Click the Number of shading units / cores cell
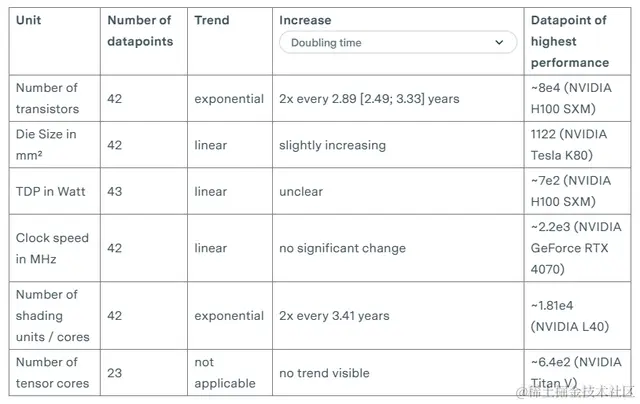 [x=52, y=315]
